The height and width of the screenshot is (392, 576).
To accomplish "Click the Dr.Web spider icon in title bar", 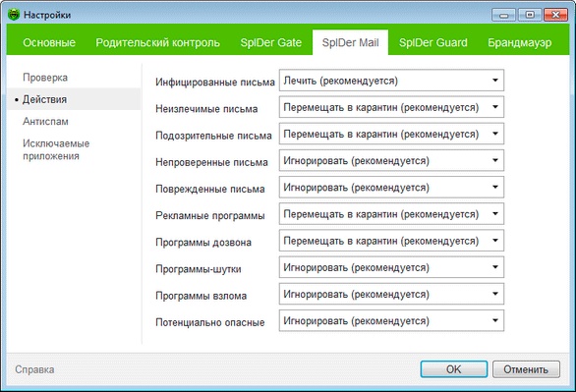I will click(14, 15).
